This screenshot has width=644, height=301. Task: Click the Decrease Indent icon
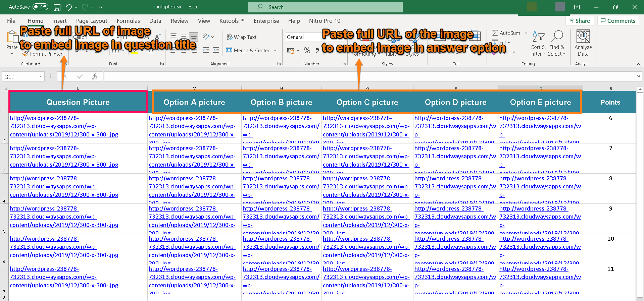(206, 50)
